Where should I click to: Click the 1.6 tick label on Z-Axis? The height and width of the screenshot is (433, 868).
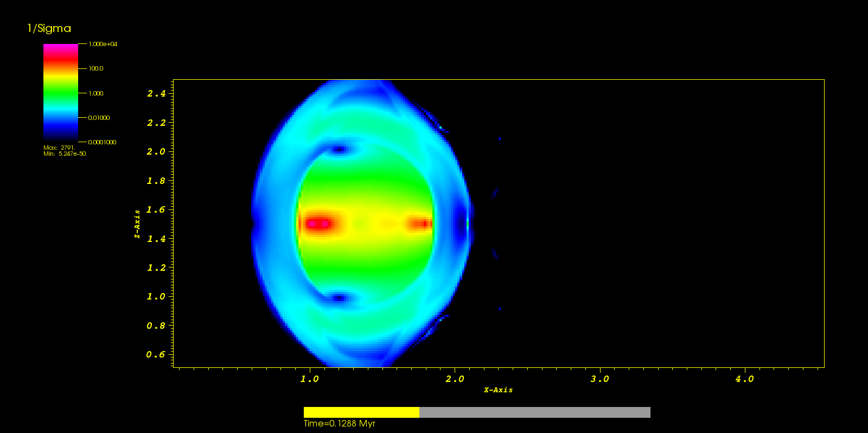(x=156, y=209)
